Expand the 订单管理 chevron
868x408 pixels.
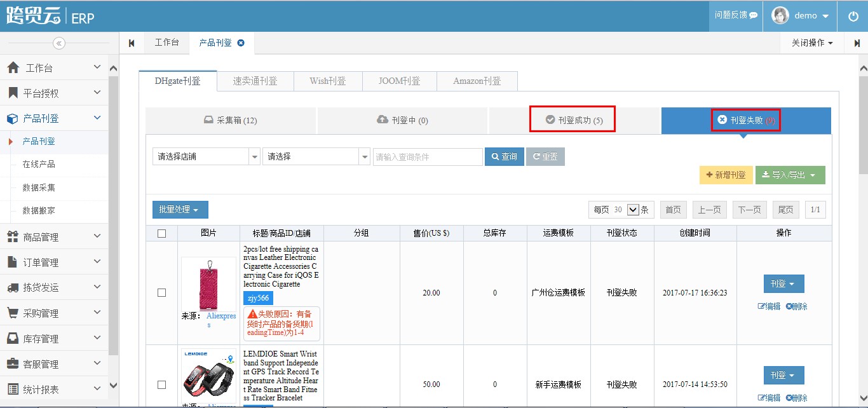(x=97, y=262)
